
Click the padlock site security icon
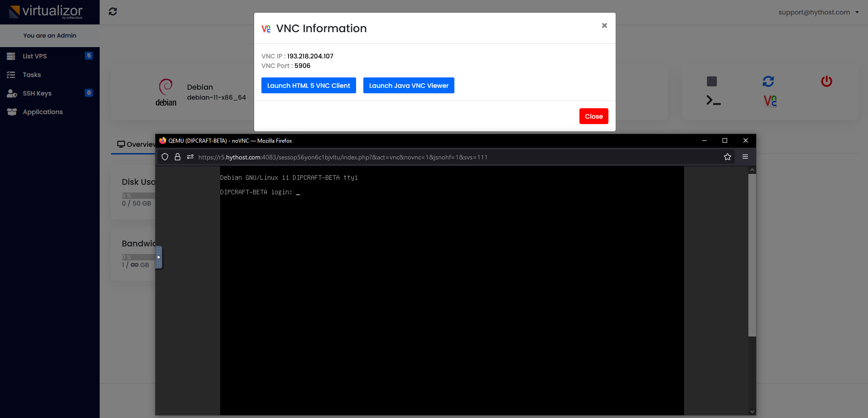click(x=178, y=157)
